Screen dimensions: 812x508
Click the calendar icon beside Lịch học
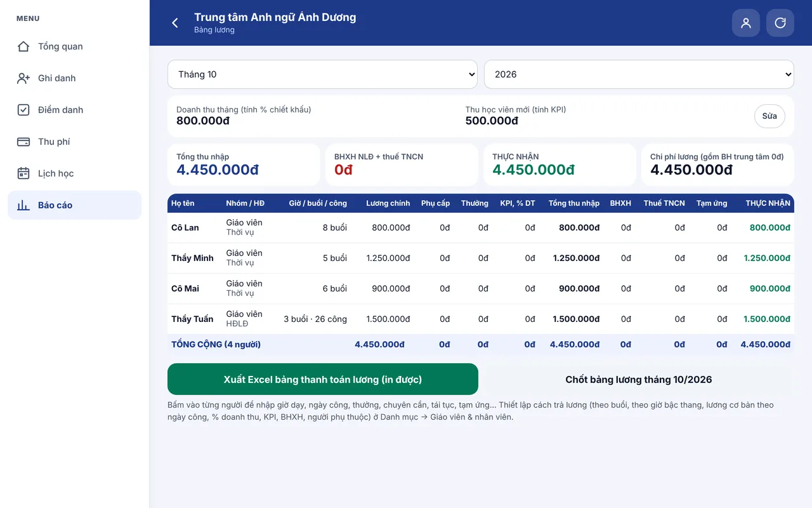pos(23,173)
